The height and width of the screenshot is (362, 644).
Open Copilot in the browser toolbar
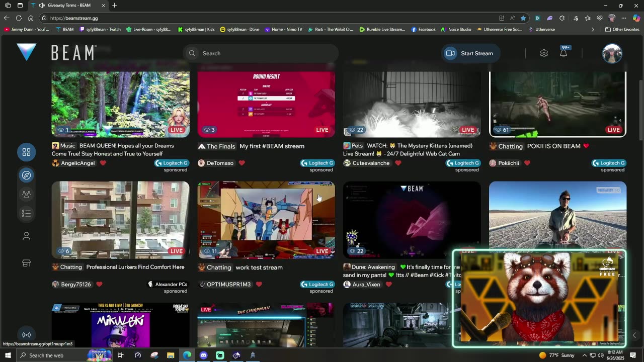click(636, 18)
